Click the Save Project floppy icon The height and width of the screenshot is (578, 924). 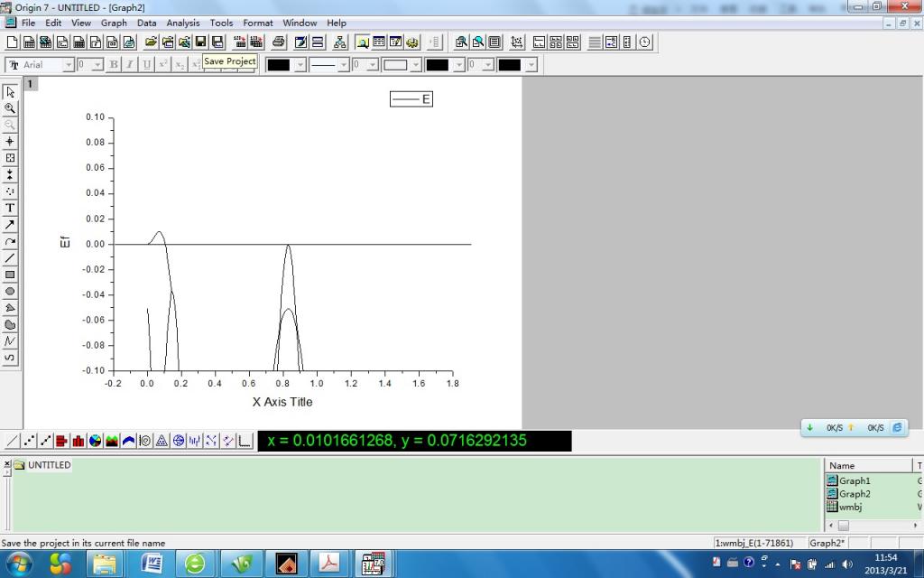(201, 42)
